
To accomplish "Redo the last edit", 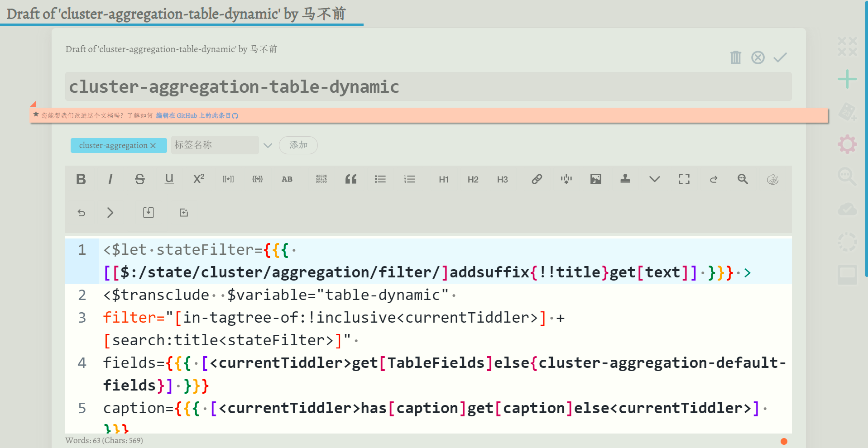I will click(x=714, y=179).
